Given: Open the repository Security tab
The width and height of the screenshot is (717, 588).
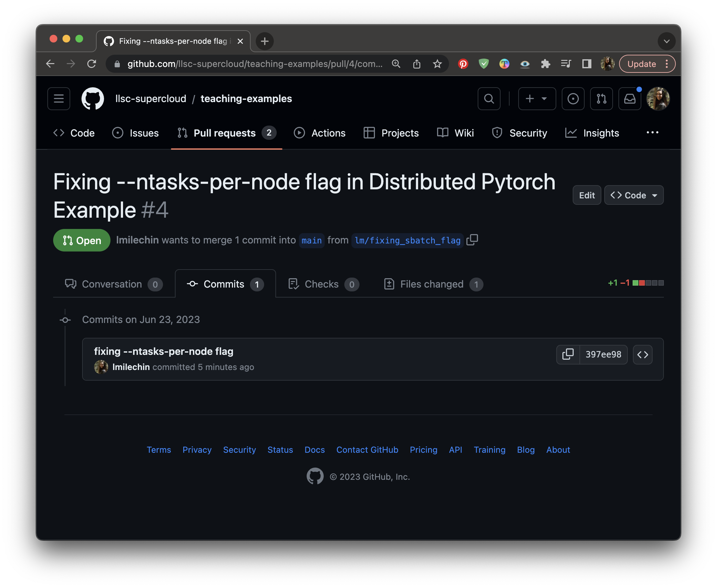Looking at the screenshot, I should click(x=519, y=133).
